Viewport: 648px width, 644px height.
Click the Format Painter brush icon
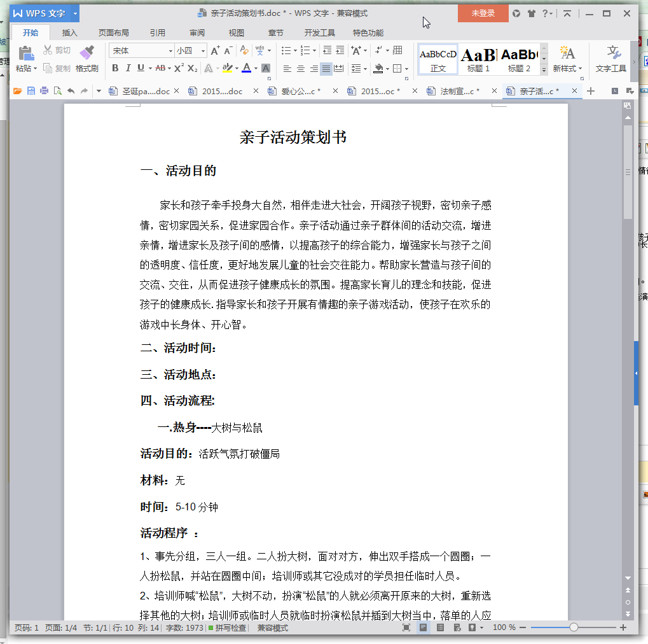(x=86, y=53)
